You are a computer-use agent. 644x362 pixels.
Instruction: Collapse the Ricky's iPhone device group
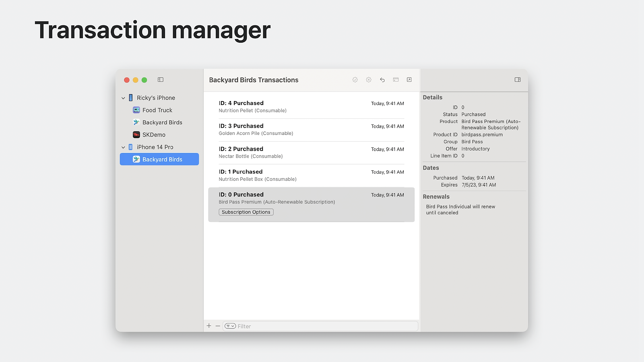[123, 98]
